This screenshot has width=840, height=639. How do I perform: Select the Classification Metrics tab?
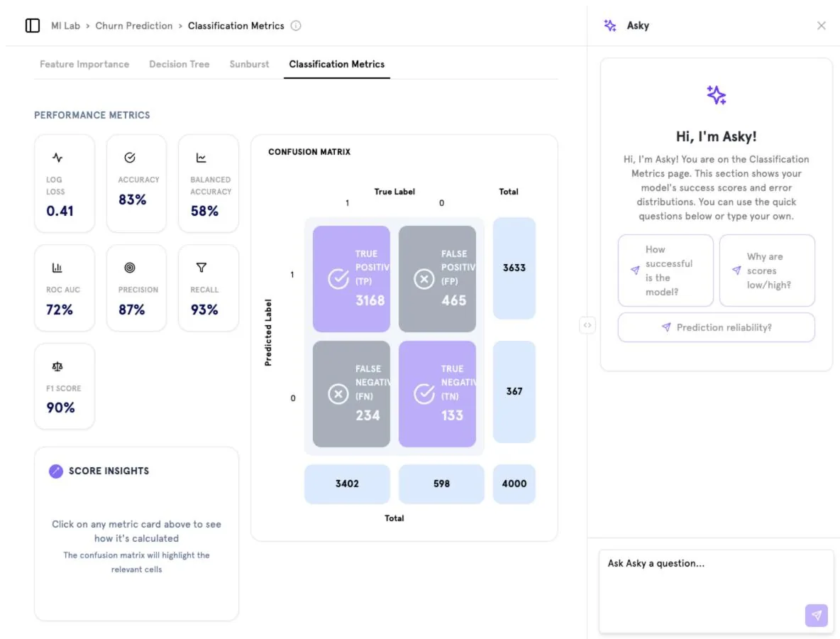tap(337, 65)
